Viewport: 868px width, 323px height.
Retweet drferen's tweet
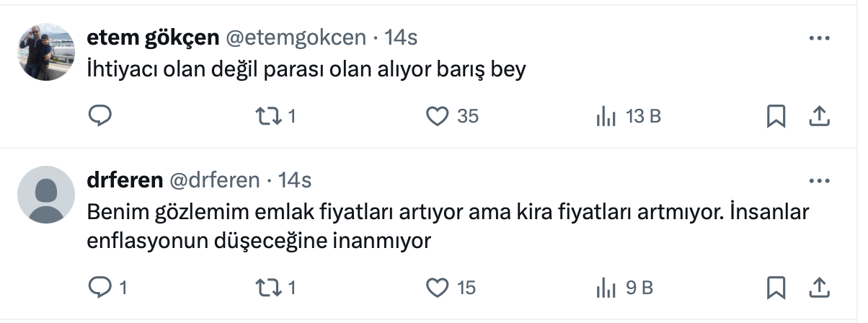tap(268, 288)
